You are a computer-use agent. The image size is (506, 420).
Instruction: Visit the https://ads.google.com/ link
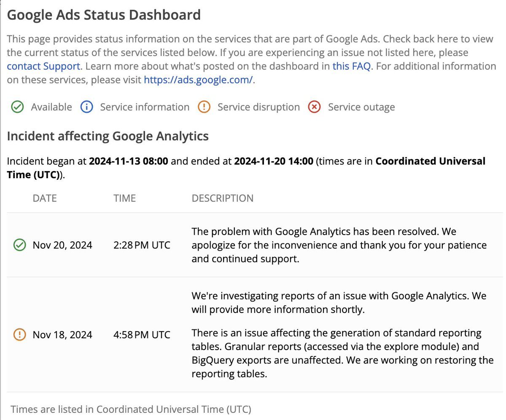pos(197,80)
